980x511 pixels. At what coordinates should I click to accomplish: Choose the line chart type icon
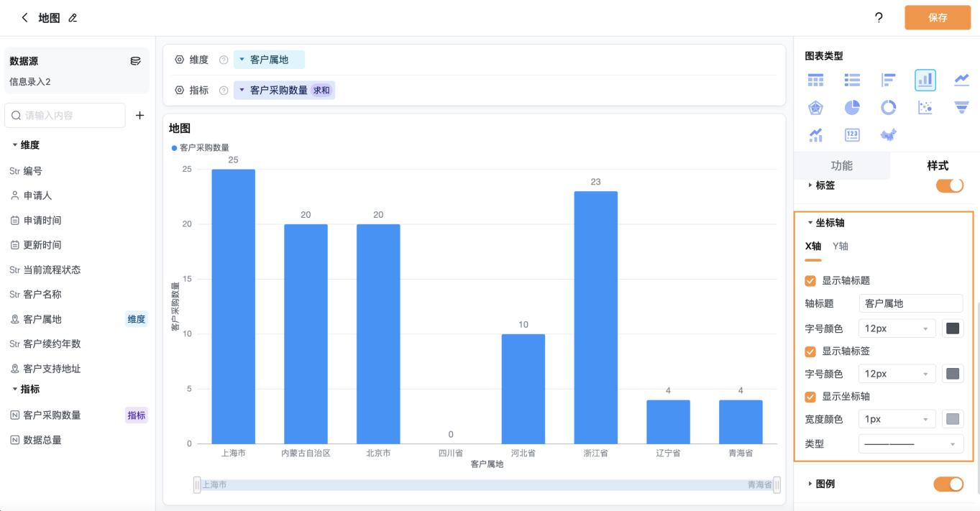coord(961,80)
